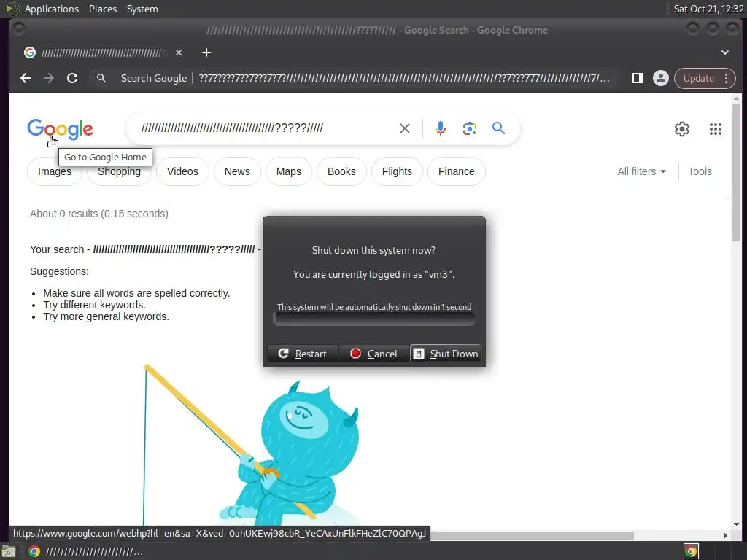Close the Google search tab
Screen dimensions: 747x560
point(179,52)
